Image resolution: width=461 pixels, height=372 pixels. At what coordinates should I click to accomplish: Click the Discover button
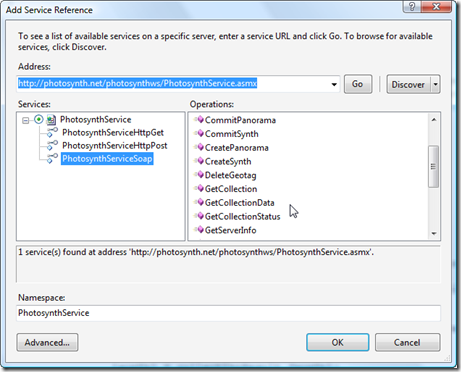(x=409, y=84)
